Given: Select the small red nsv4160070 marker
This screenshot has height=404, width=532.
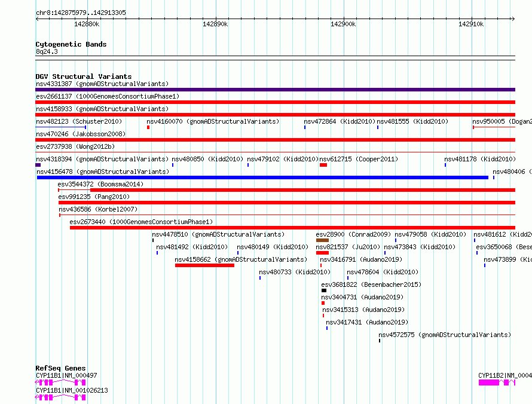Looking at the screenshot, I should tap(148, 127).
